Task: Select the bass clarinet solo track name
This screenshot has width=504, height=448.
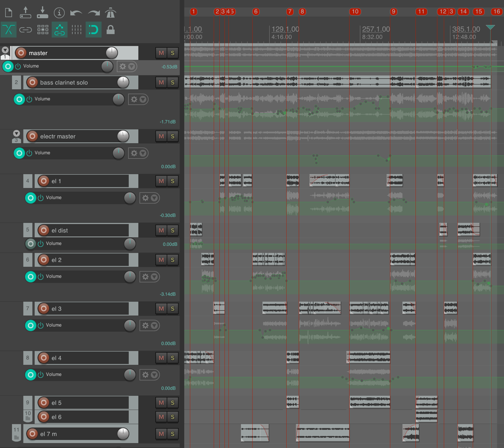Action: 64,83
